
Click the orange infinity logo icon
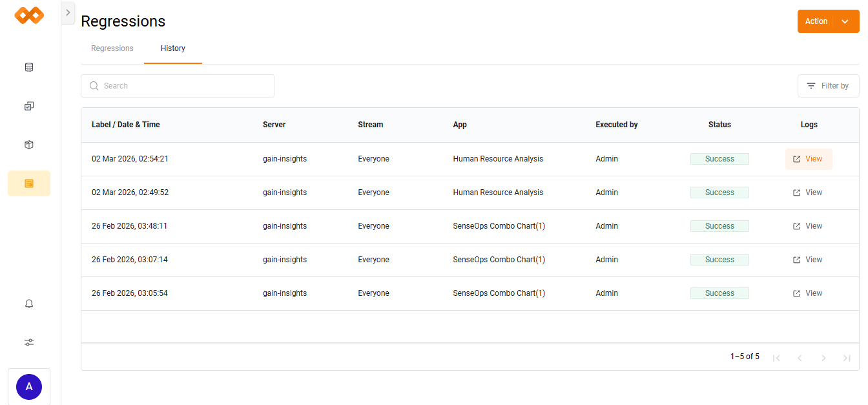click(29, 16)
